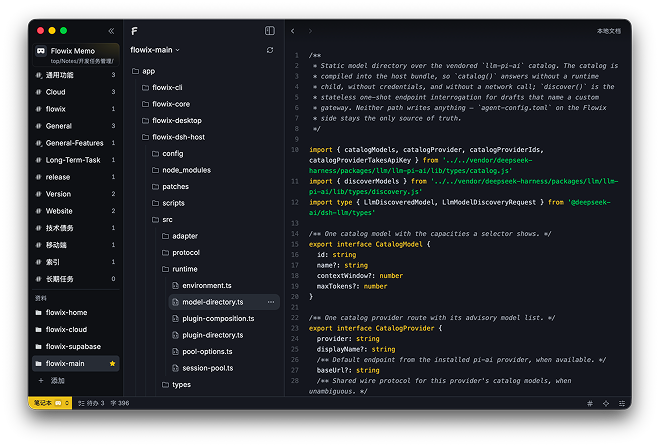Select the Website category
Image resolution: width=660 pixels, height=447 pixels.
click(x=76, y=211)
